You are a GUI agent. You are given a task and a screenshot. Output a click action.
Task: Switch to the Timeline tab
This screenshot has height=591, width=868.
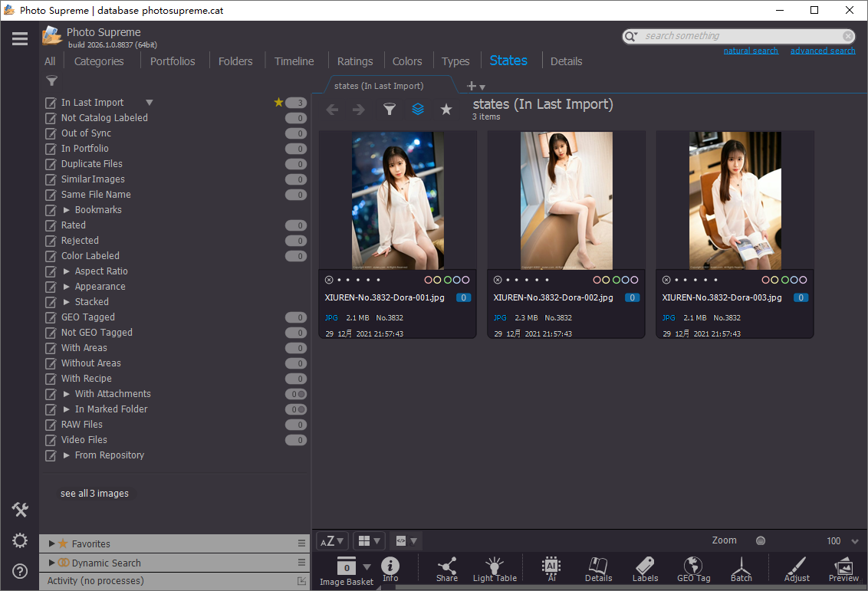[294, 61]
